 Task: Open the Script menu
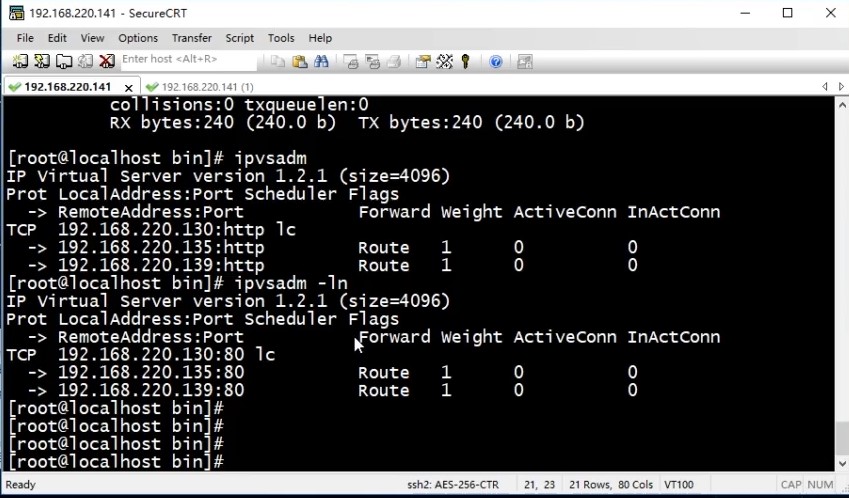coord(239,38)
